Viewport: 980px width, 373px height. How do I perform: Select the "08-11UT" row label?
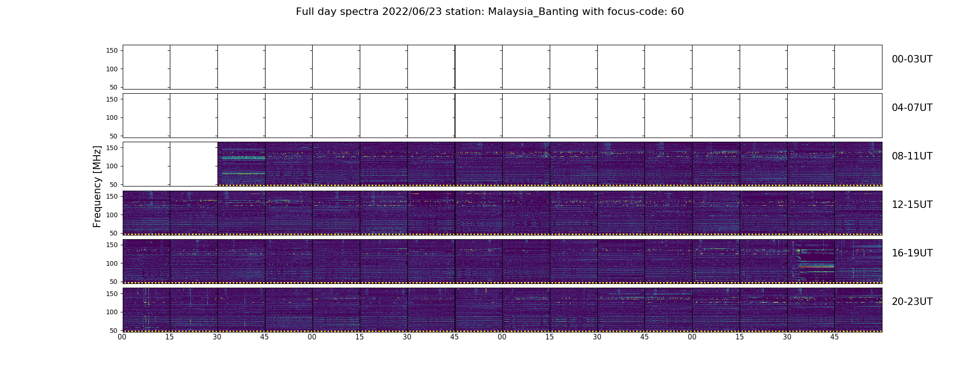pos(912,156)
